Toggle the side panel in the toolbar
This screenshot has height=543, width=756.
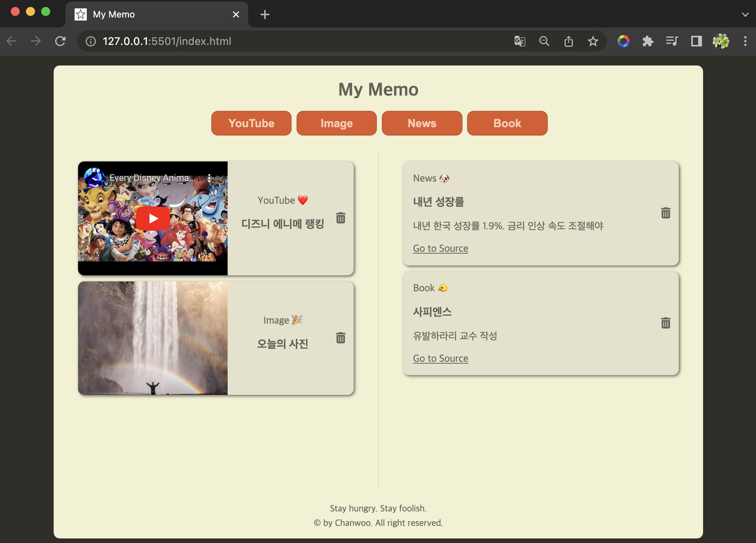click(696, 41)
